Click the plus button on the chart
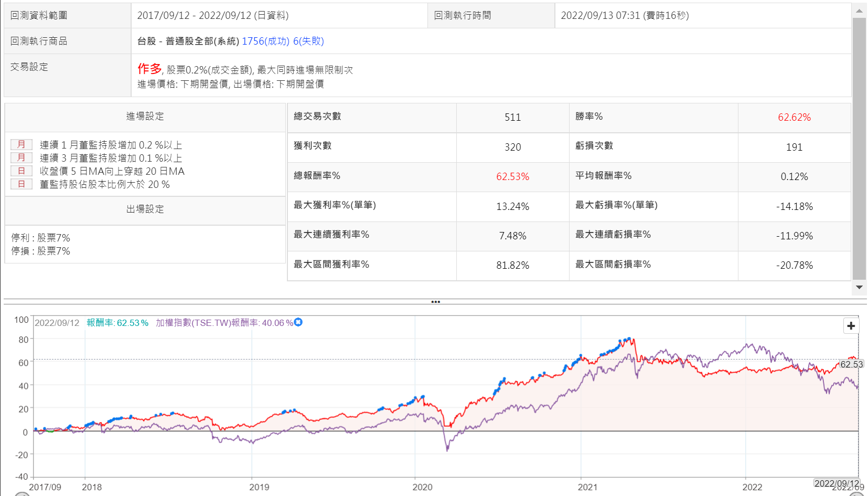This screenshot has height=496, width=868. tap(851, 326)
